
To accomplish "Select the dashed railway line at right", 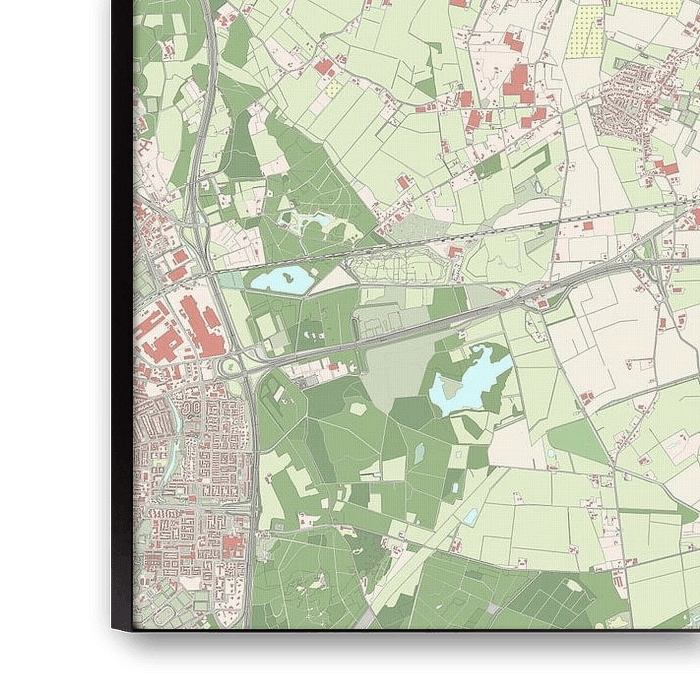I will [x=600, y=215].
